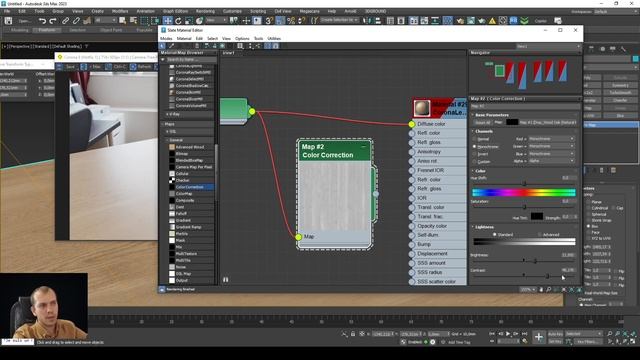Screen dimensions: 640x360
Task: Select the Planar mapping radio button
Action: pos(589,202)
